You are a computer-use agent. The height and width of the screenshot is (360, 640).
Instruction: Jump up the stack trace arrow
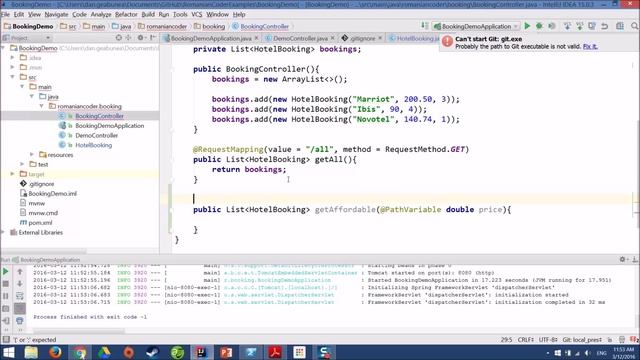click(x=20, y=271)
